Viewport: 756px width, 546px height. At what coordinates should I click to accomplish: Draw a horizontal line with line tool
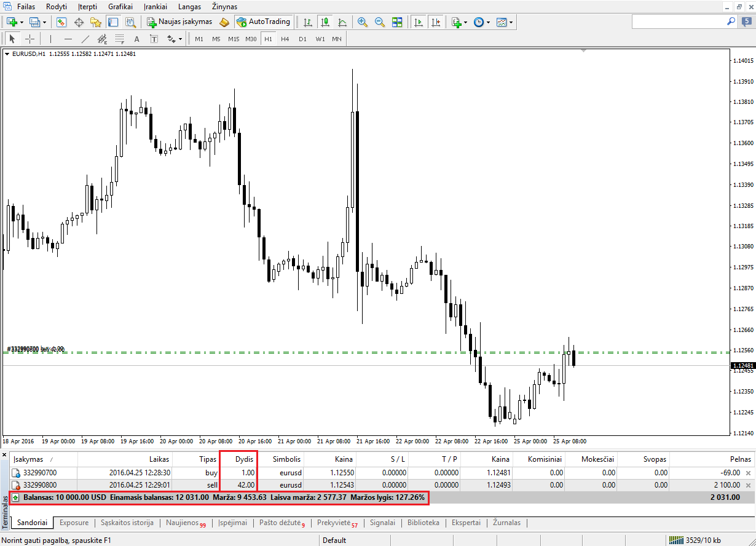pos(68,39)
